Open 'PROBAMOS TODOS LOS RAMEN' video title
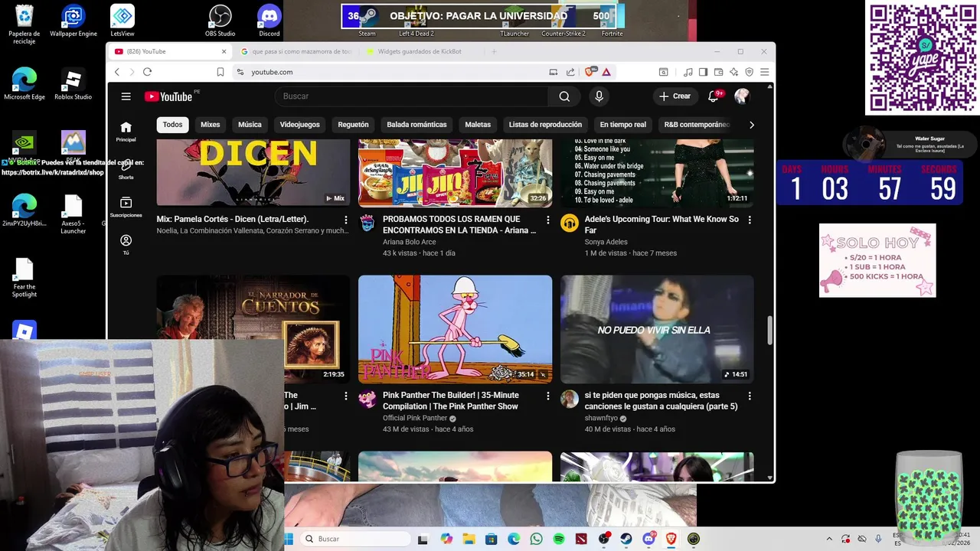Screen dimensions: 980x551 [459, 225]
